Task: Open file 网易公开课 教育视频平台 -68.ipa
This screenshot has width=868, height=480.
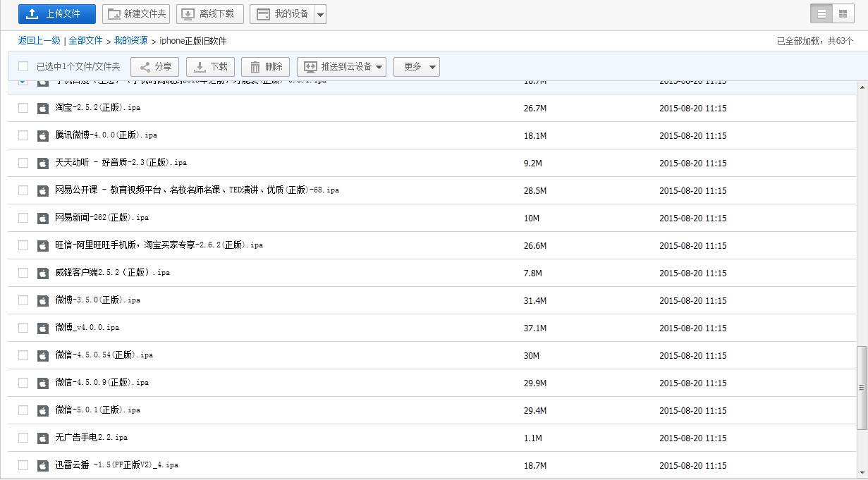Action: (x=197, y=190)
